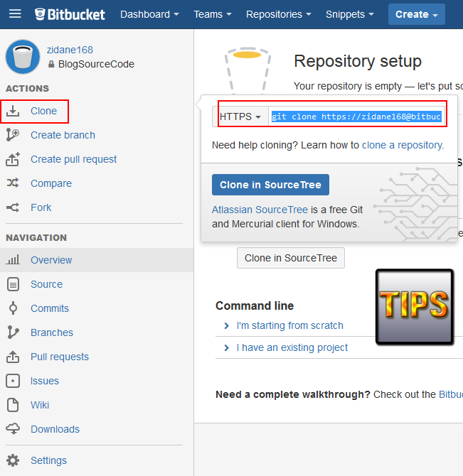The width and height of the screenshot is (463, 476).
Task: Click the Source document icon
Action: (x=13, y=284)
